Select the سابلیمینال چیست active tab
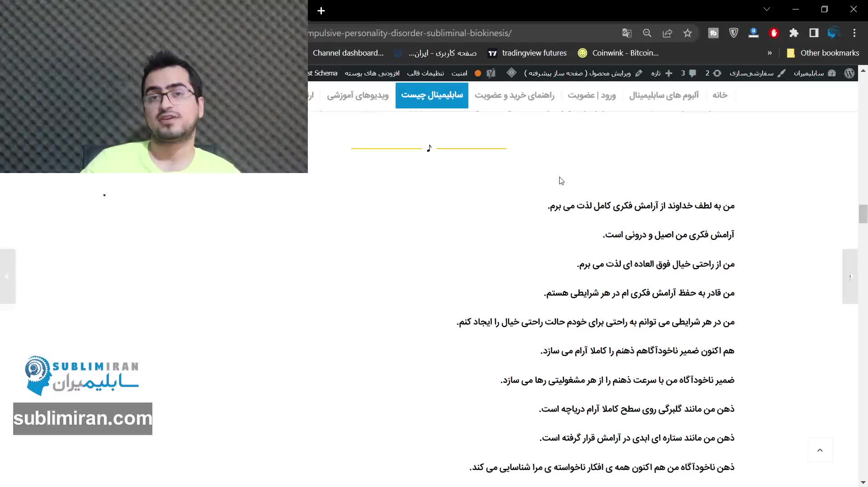 click(x=432, y=95)
